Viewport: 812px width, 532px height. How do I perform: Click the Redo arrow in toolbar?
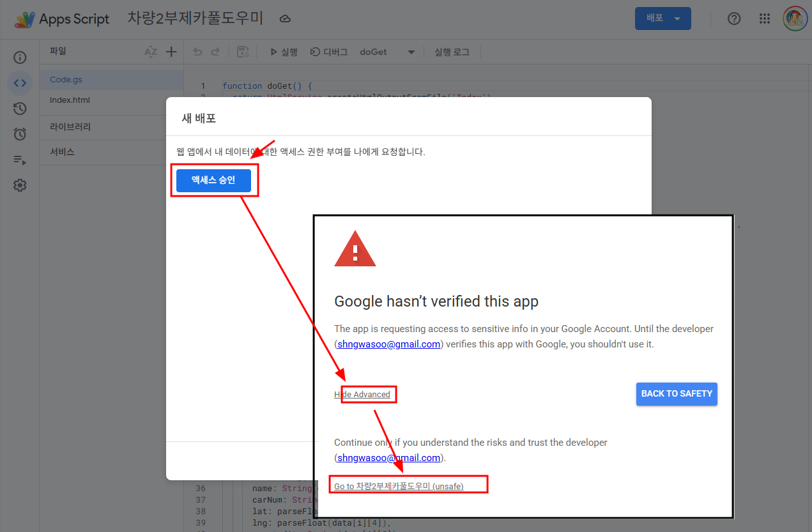tap(215, 52)
